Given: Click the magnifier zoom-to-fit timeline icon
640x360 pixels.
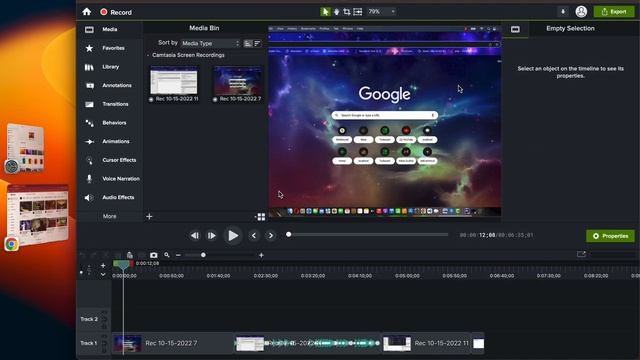Looking at the screenshot, I should point(167,255).
